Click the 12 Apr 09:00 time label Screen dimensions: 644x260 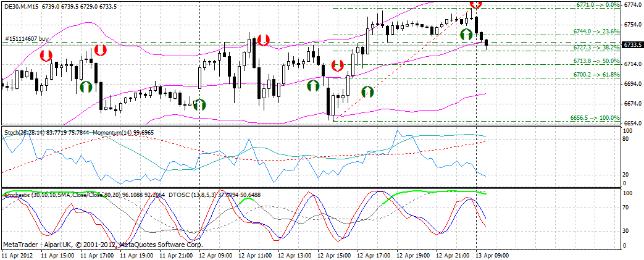tap(214, 254)
